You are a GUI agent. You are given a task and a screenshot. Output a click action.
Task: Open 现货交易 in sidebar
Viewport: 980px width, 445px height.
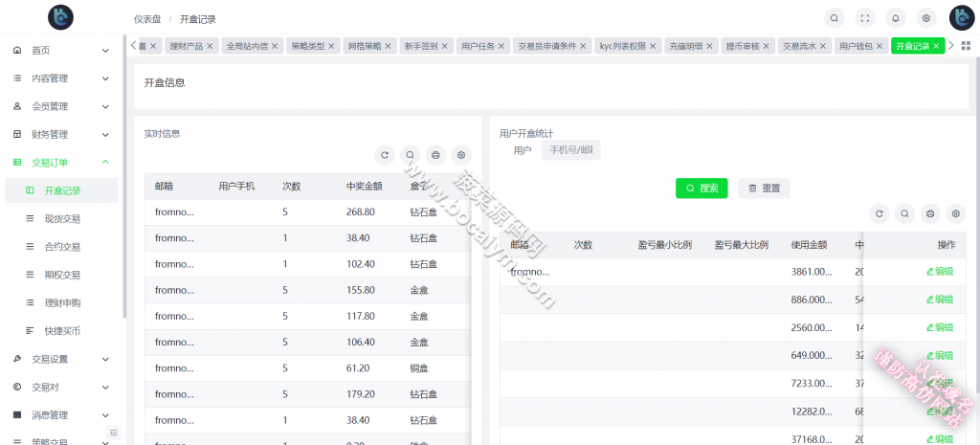(61, 219)
